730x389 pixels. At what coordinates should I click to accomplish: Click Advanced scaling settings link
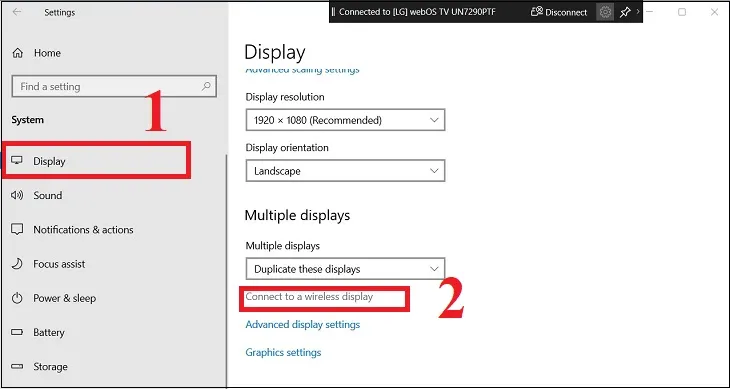click(303, 70)
